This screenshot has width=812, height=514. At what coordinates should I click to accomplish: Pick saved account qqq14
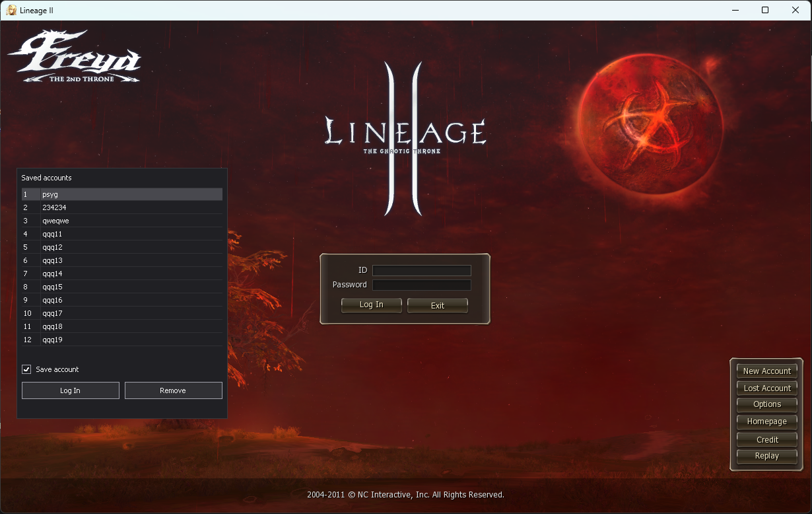(122, 274)
